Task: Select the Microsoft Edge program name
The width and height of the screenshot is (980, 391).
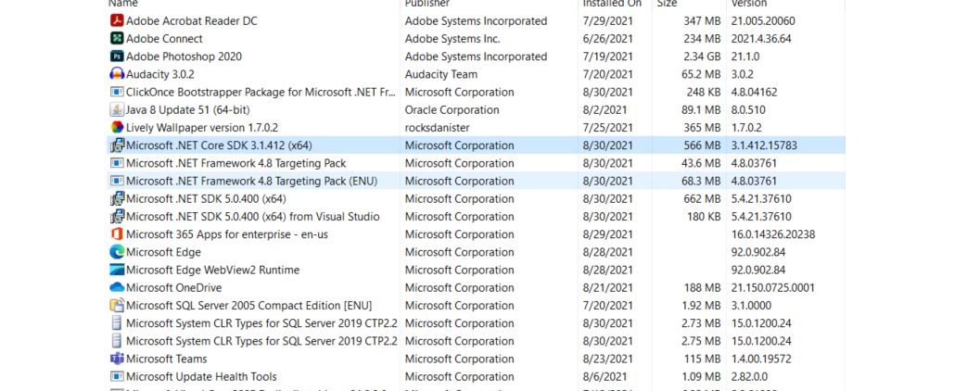Action: click(x=163, y=252)
